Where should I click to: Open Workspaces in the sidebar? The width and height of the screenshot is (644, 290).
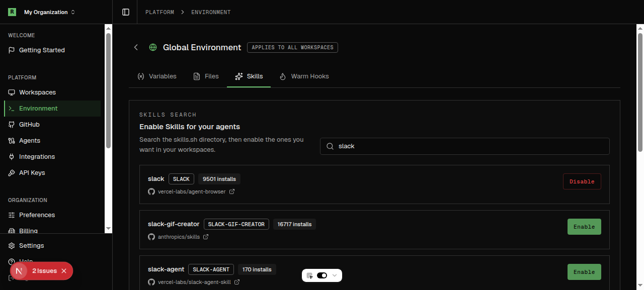click(52, 92)
